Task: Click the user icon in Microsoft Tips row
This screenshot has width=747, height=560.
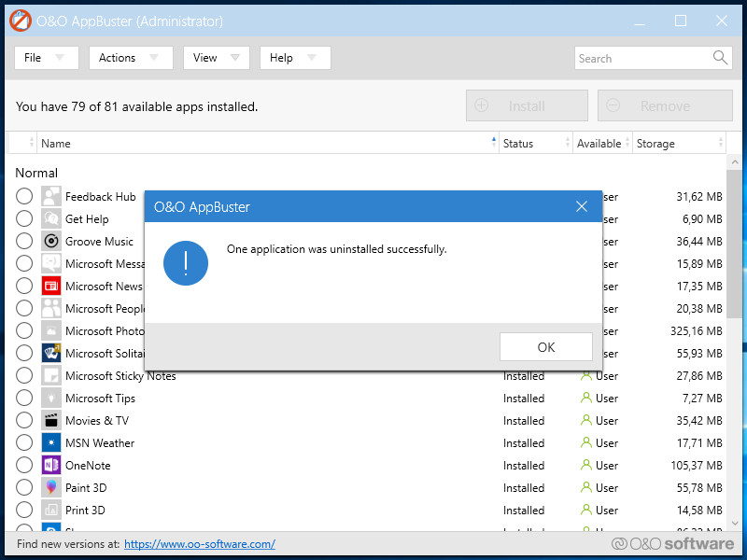Action: coord(586,398)
